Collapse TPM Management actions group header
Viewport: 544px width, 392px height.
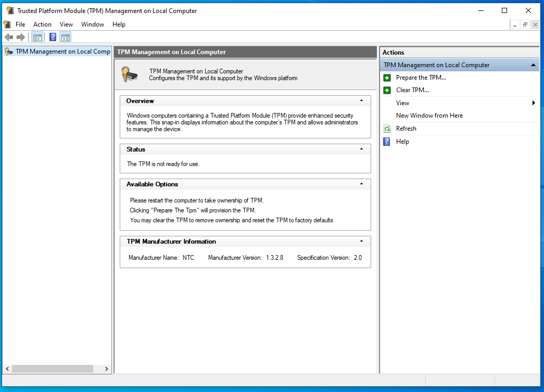(x=533, y=65)
